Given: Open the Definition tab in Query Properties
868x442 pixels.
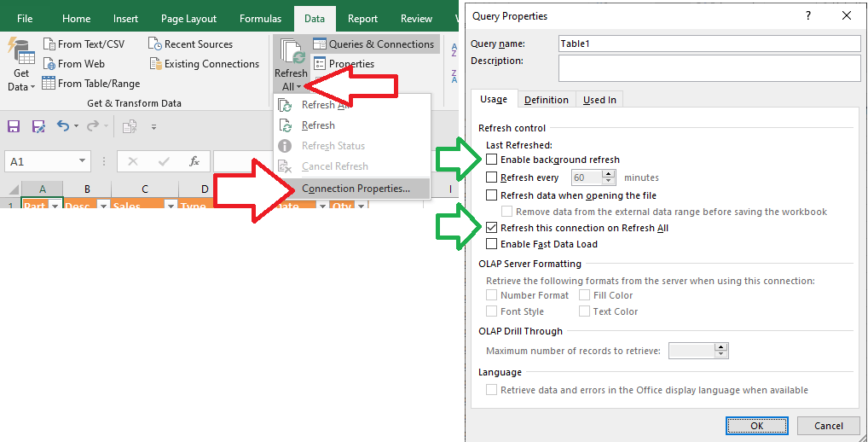Looking at the screenshot, I should (547, 100).
